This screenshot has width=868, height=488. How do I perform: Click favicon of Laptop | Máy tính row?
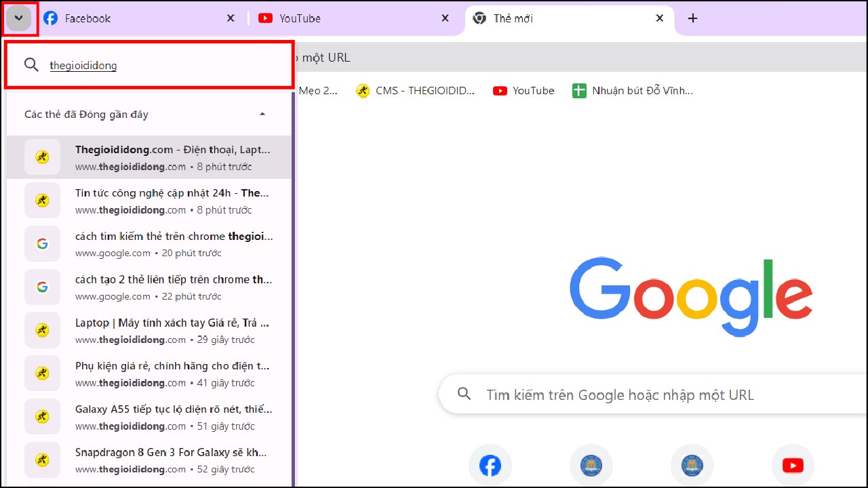[x=42, y=331]
